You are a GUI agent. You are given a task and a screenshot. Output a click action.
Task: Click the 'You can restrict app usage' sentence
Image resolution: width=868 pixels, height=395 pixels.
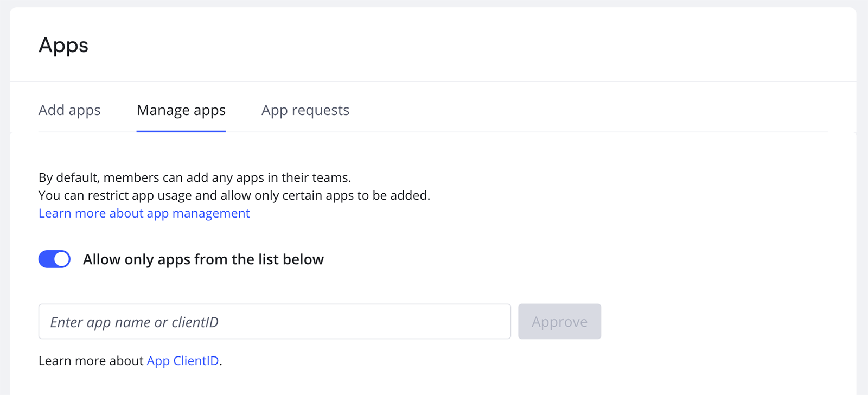click(x=234, y=195)
